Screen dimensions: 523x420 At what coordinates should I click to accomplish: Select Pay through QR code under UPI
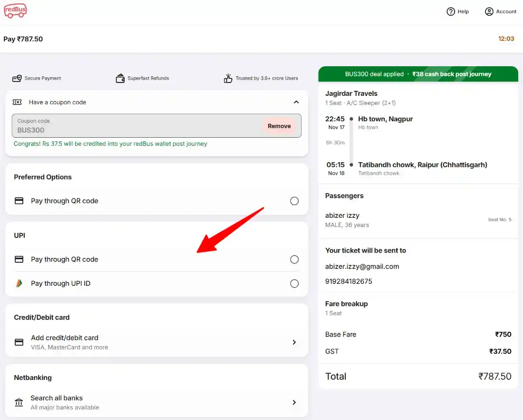(x=294, y=259)
